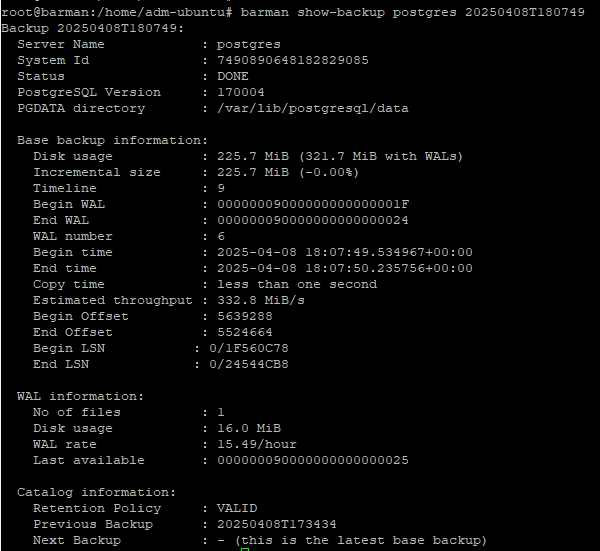
Task: Click the WAL rate 15.49/hour value
Action: pyautogui.click(x=257, y=444)
